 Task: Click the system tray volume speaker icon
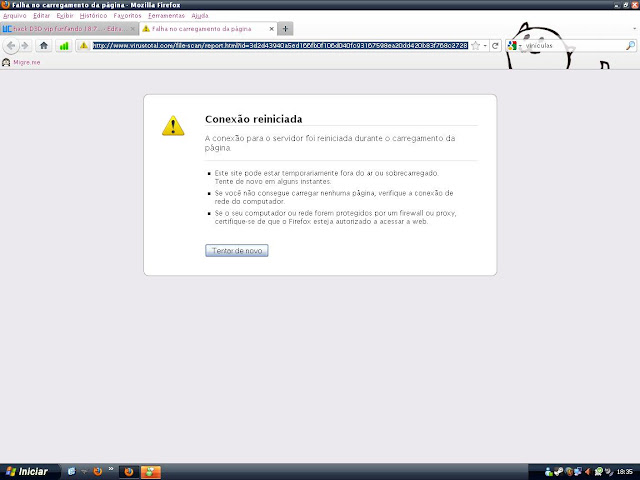click(588, 472)
